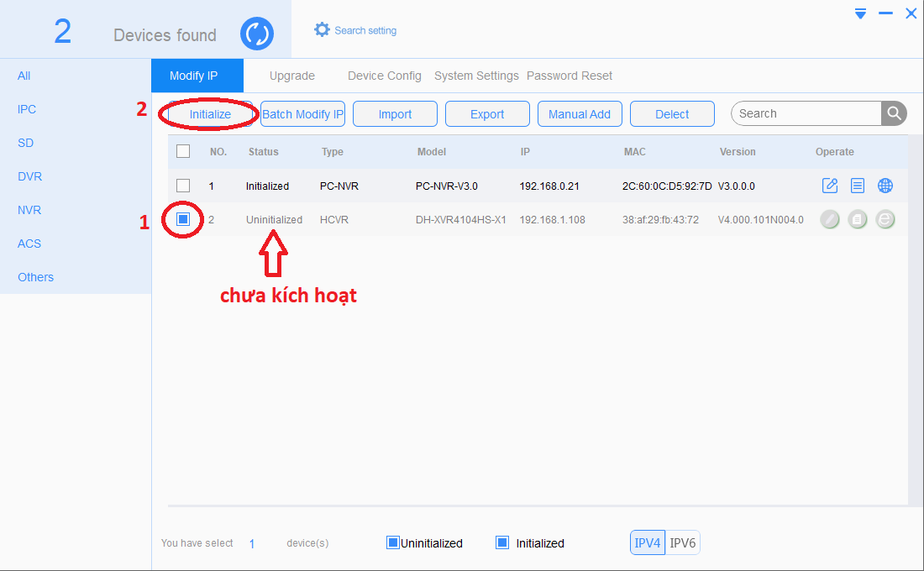Toggle the select-all header checkbox
Image resolution: width=924 pixels, height=571 pixels.
coord(183,151)
